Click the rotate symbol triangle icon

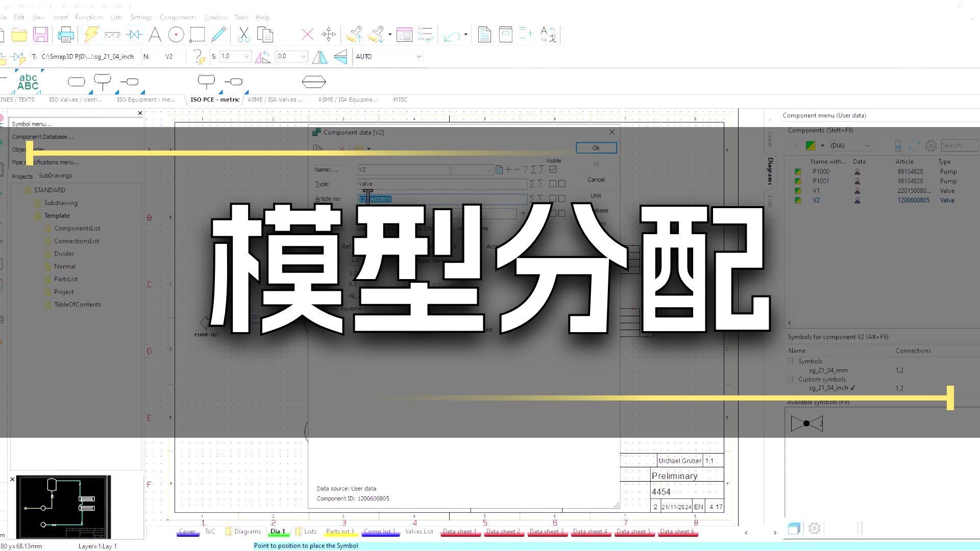point(263,57)
